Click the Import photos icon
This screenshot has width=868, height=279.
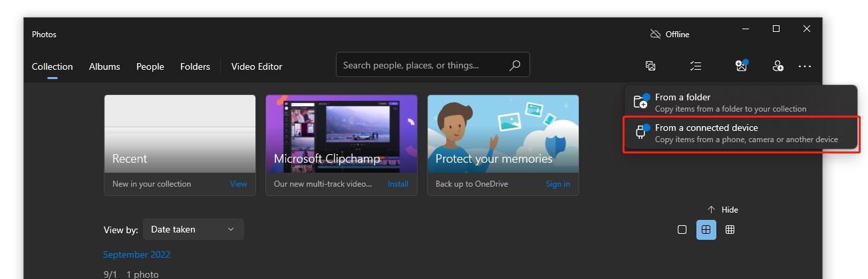point(741,66)
